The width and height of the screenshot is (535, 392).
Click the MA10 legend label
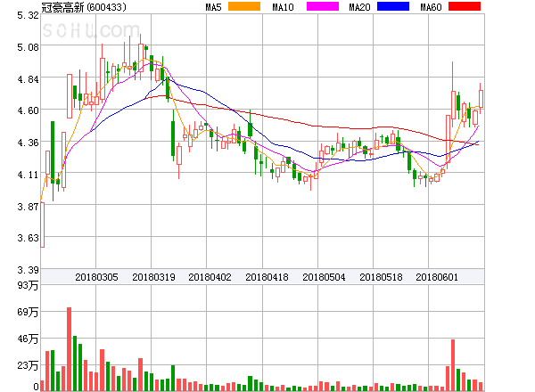283,7
